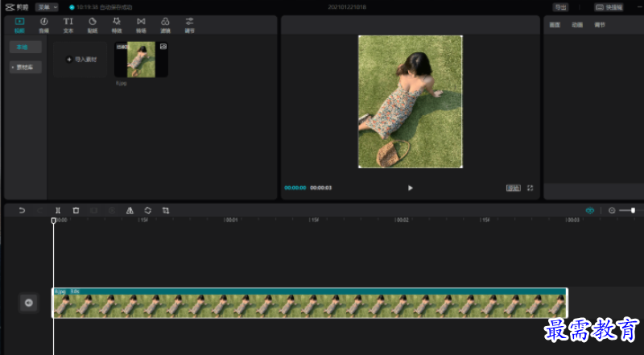Open the 滤镜 filters tab
Viewport: 644px width, 355px height.
(x=165, y=25)
